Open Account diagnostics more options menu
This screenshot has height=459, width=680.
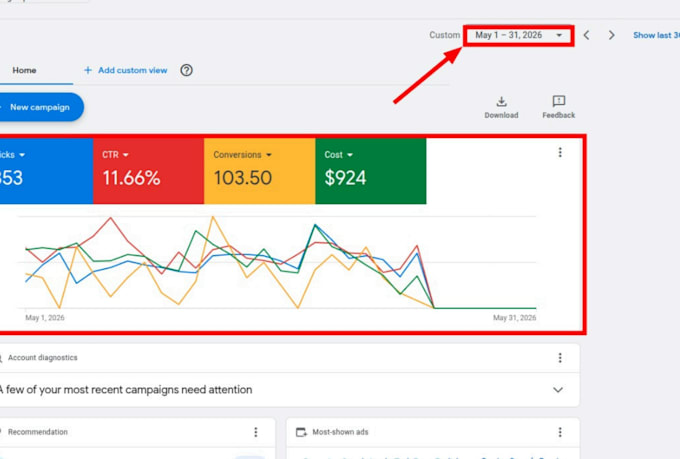tap(560, 358)
